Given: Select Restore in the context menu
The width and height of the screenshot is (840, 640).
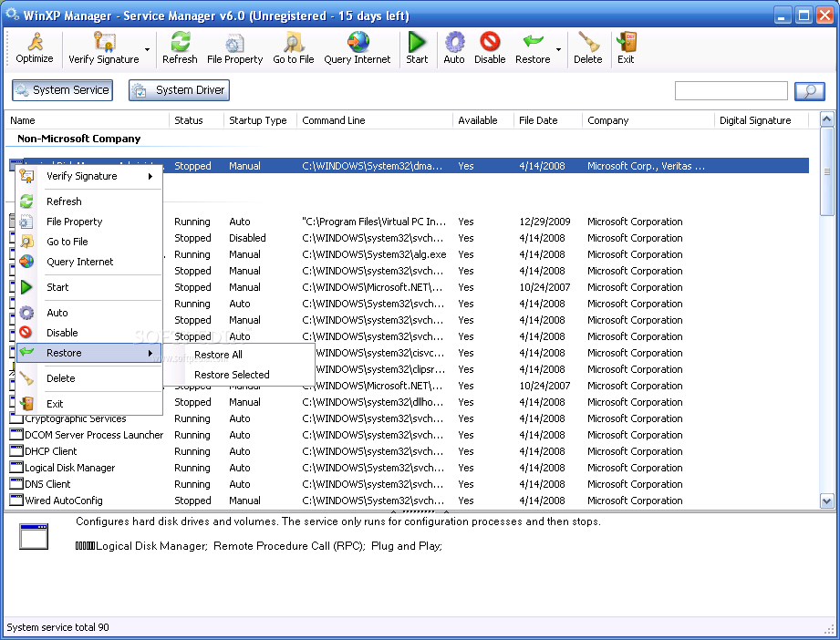Looking at the screenshot, I should coord(89,353).
